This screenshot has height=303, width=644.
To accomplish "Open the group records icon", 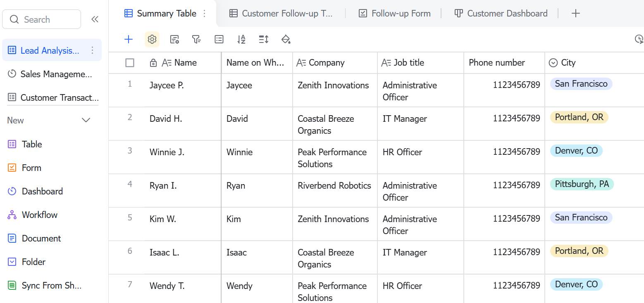I will (x=219, y=39).
